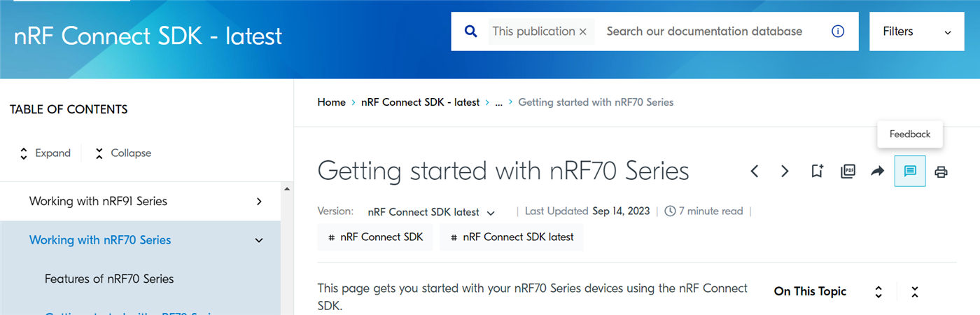Open 'Features of nRF70 Series' page
Image resolution: width=980 pixels, height=315 pixels.
tap(109, 279)
